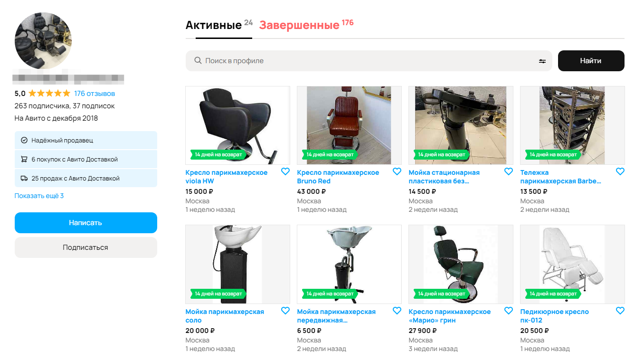The height and width of the screenshot is (361, 644).
Task: Switch to Завершенные tab
Action: (299, 25)
